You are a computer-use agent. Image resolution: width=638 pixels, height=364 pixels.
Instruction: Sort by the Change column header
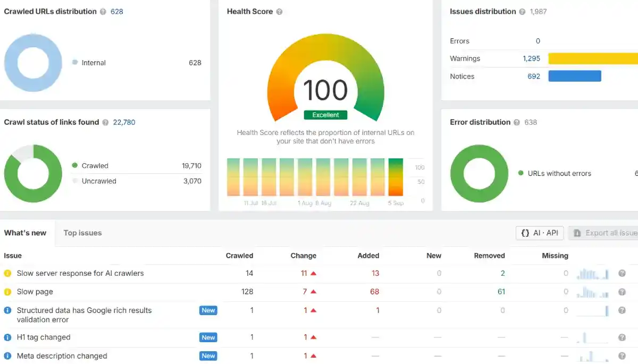tap(304, 256)
